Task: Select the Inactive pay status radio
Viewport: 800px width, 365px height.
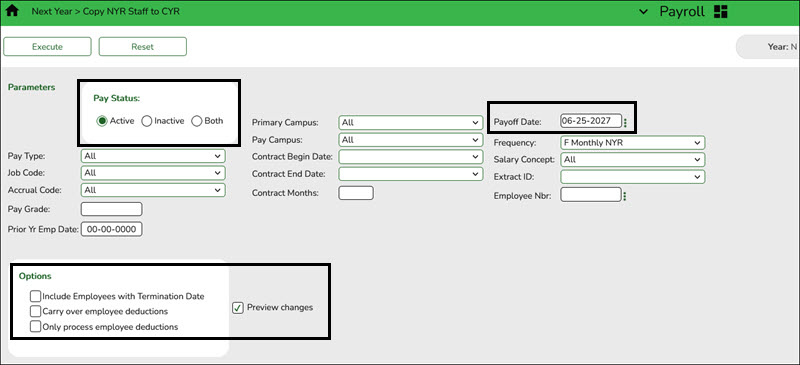Action: coord(146,121)
